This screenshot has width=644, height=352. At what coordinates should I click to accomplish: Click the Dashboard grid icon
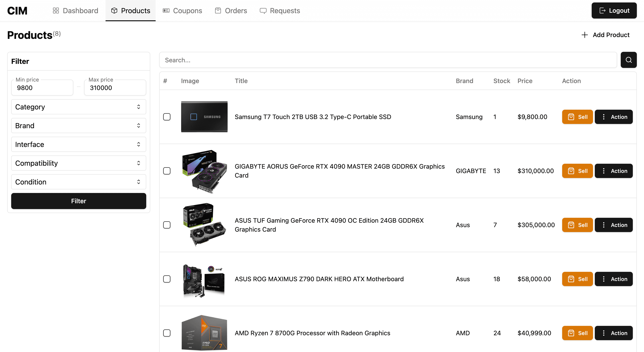[x=56, y=11]
